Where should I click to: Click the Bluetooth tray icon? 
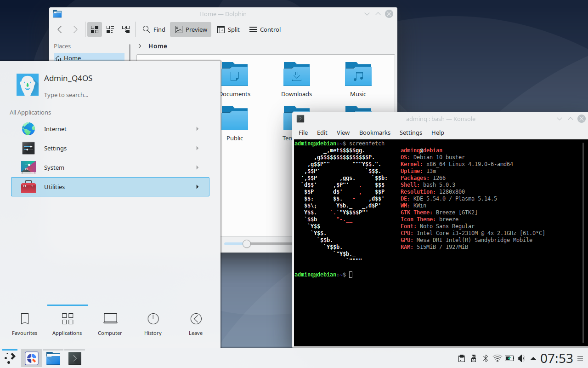coord(485,358)
